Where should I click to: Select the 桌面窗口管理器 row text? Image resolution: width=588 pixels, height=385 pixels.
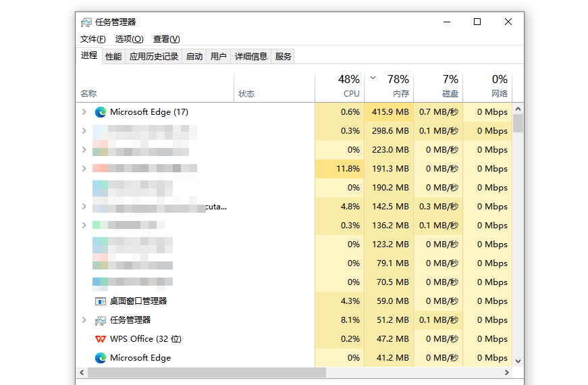click(x=138, y=301)
